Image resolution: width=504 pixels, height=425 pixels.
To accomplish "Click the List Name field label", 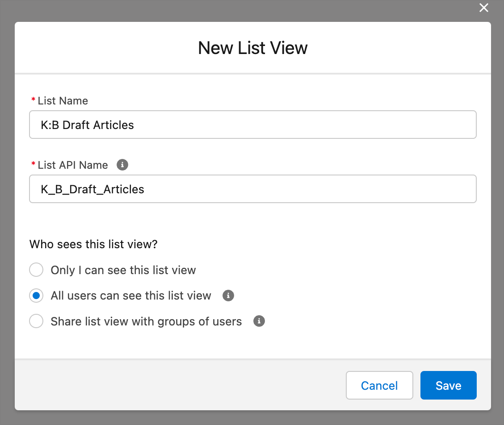I will [x=63, y=101].
